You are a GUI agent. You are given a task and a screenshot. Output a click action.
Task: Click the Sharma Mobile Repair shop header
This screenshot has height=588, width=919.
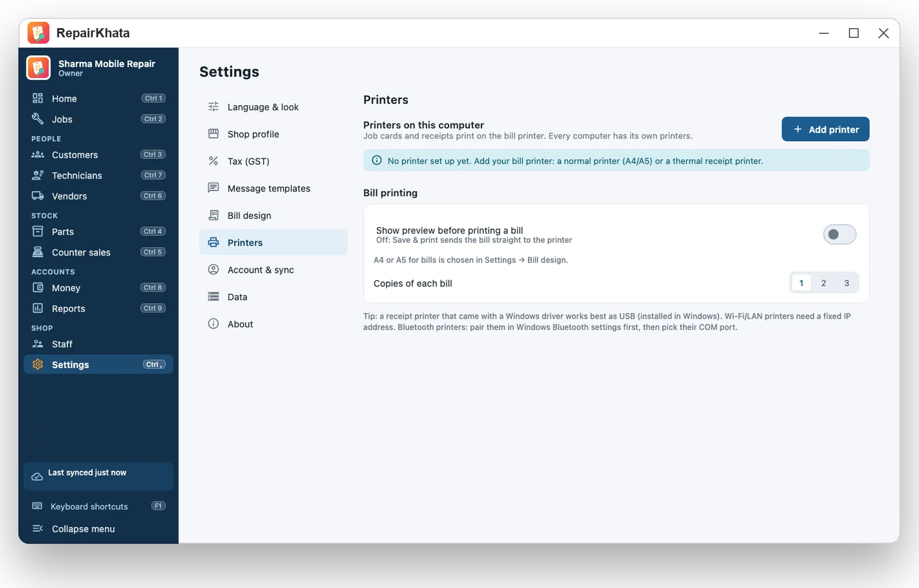click(98, 68)
